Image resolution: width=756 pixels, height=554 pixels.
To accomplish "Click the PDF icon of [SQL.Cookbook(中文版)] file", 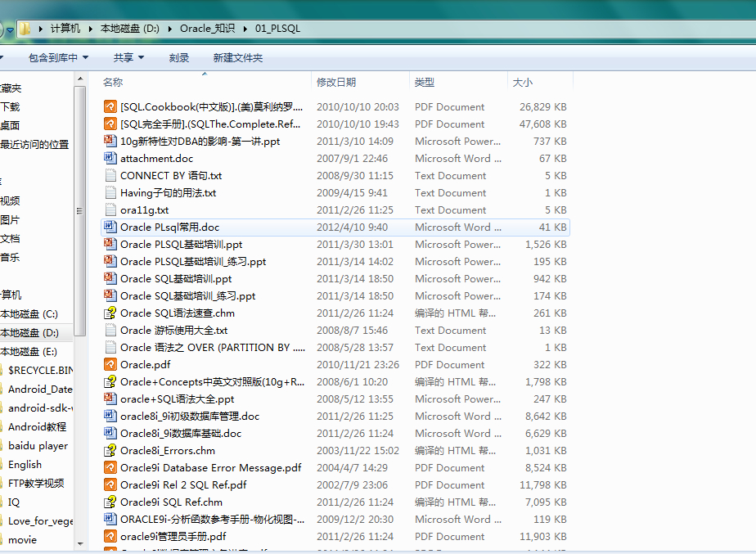I will pyautogui.click(x=110, y=106).
